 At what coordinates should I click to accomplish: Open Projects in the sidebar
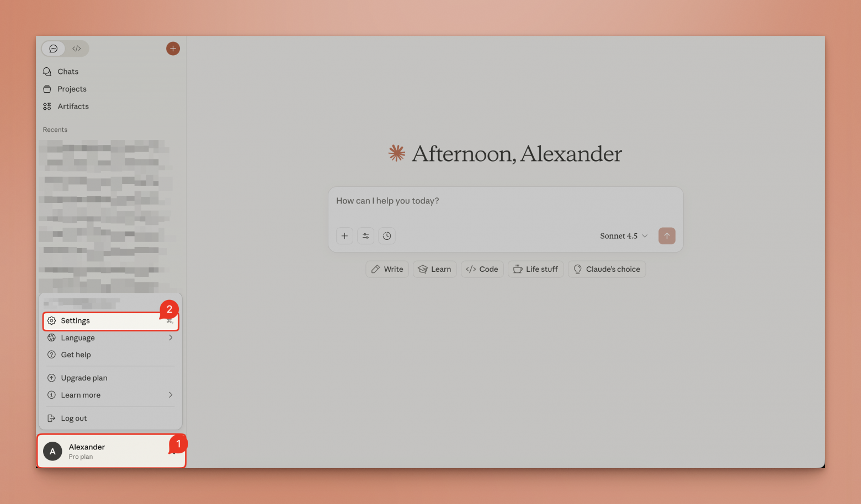pos(72,89)
